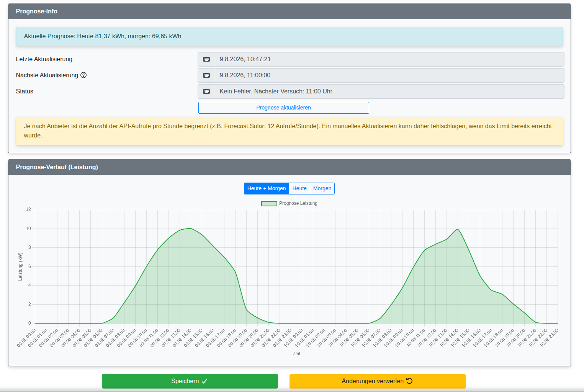The width and height of the screenshot is (584, 392).
Task: Click Prognose Leistung legend label
Action: pyautogui.click(x=298, y=203)
